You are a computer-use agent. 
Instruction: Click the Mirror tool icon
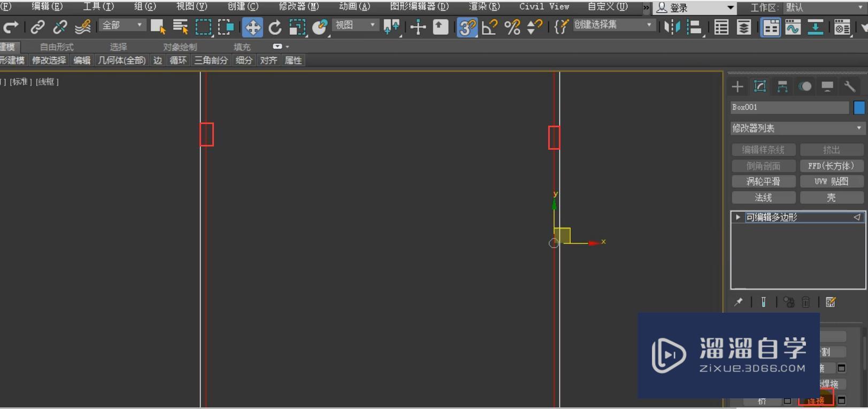click(672, 27)
